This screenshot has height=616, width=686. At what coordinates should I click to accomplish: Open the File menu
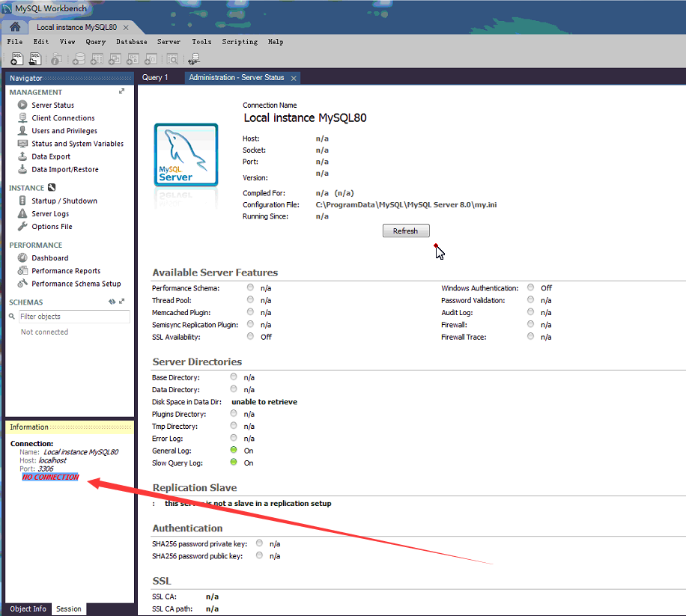(x=14, y=41)
